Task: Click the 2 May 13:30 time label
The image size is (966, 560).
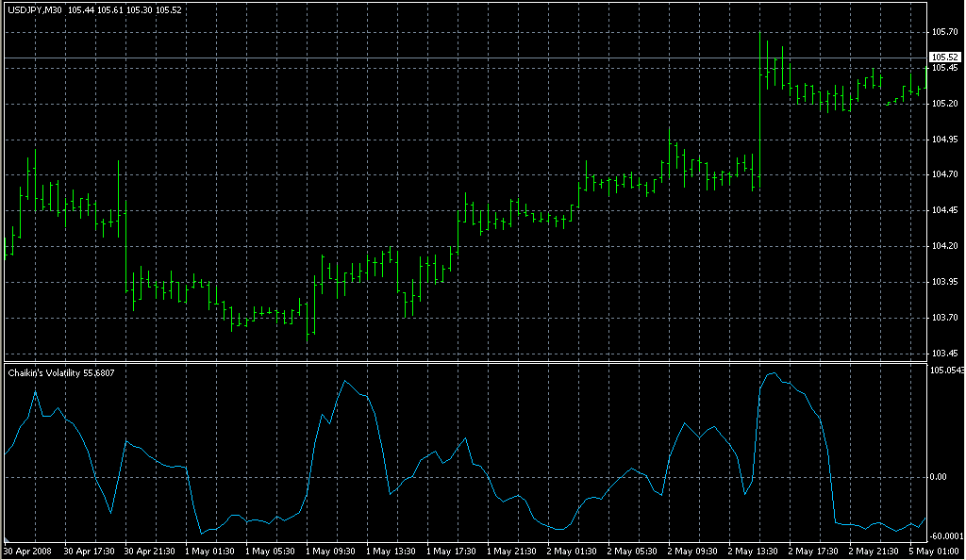Action: 753,552
